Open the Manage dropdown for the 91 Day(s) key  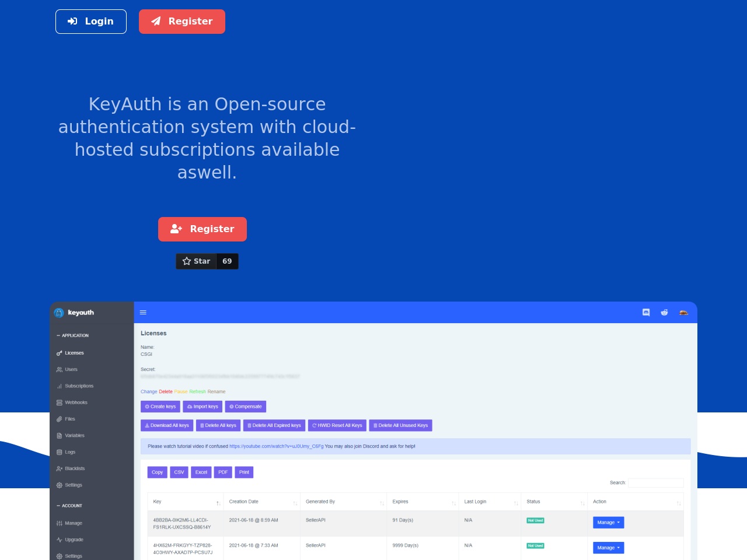point(608,523)
